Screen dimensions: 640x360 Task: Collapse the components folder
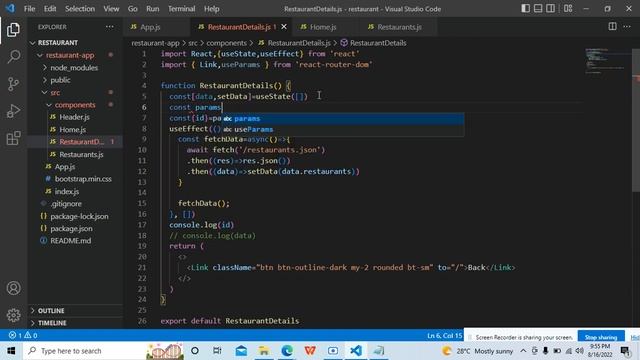coord(75,105)
